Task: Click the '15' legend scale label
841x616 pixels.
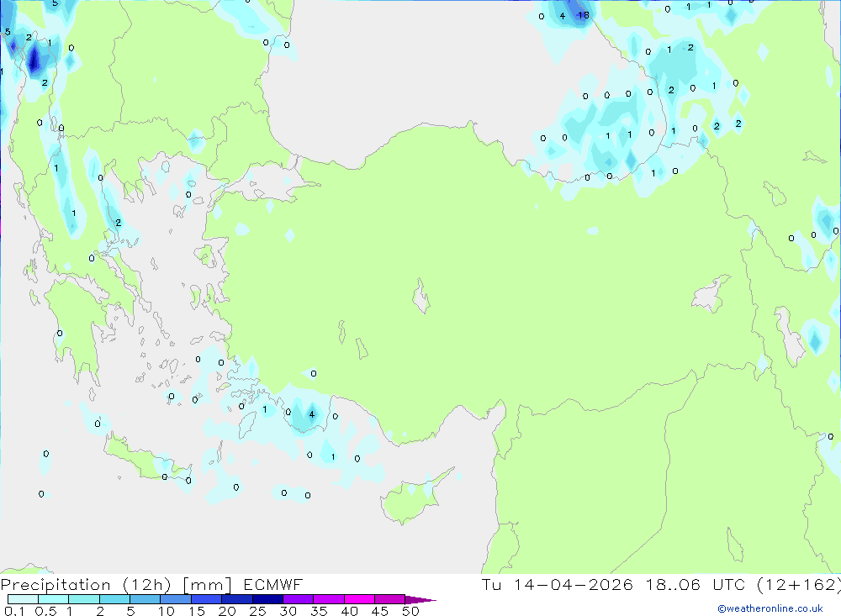Action: pos(197,611)
